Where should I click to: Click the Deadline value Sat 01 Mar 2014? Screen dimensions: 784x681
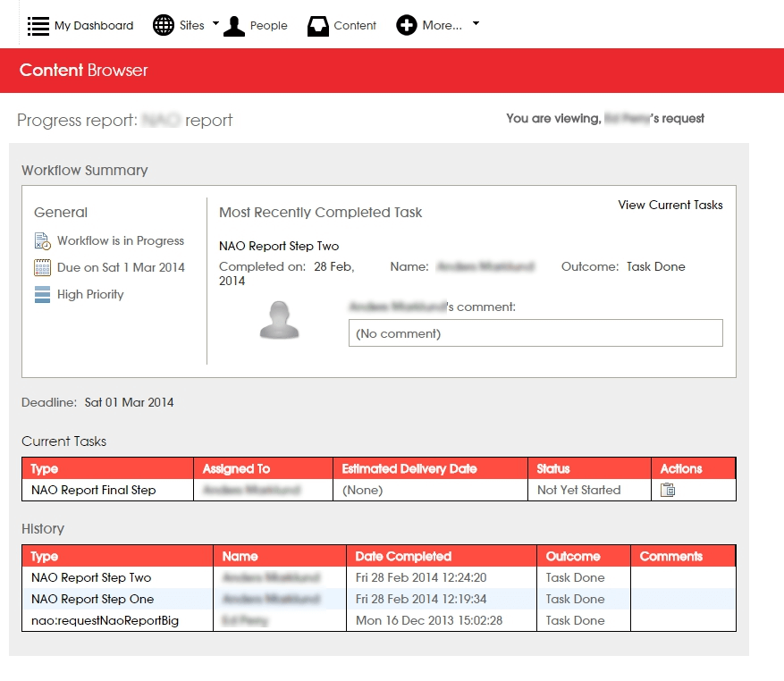(129, 402)
